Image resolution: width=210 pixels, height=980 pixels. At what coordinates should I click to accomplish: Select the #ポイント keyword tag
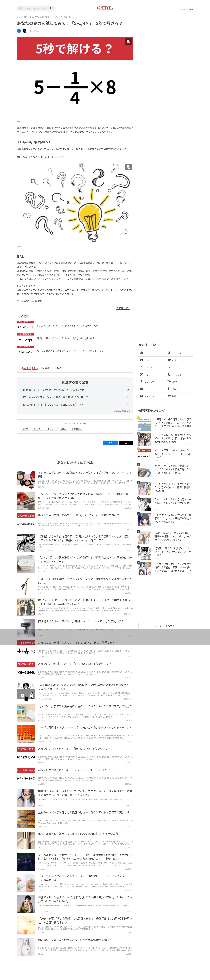[51, 429]
